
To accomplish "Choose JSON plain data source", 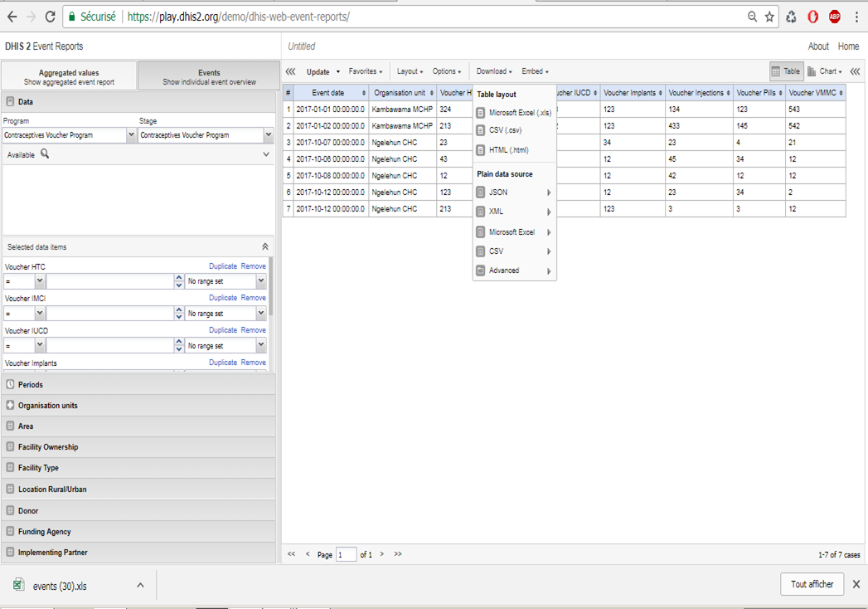I will click(x=498, y=192).
